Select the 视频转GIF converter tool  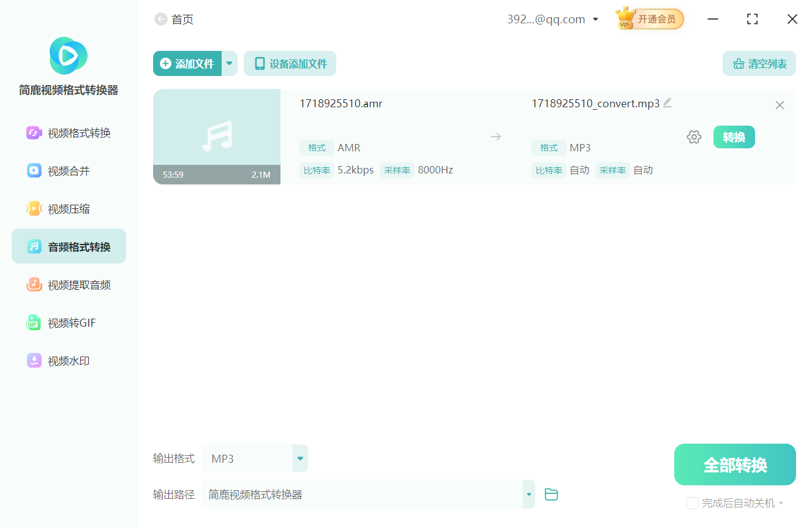point(67,322)
